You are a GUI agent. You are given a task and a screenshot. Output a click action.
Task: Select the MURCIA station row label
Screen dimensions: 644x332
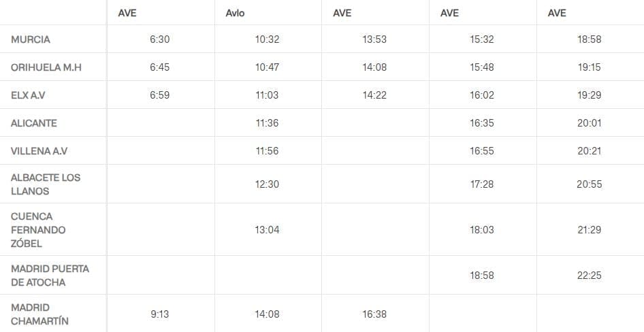pos(31,39)
